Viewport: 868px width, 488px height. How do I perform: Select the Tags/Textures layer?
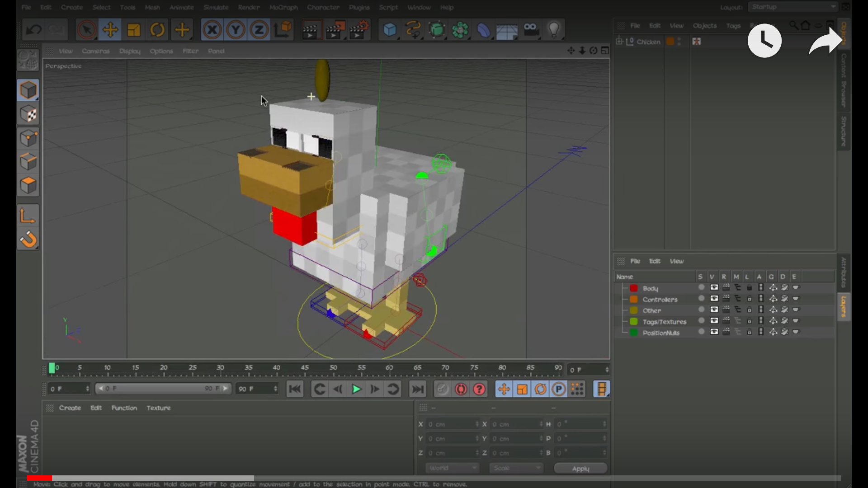pos(664,322)
